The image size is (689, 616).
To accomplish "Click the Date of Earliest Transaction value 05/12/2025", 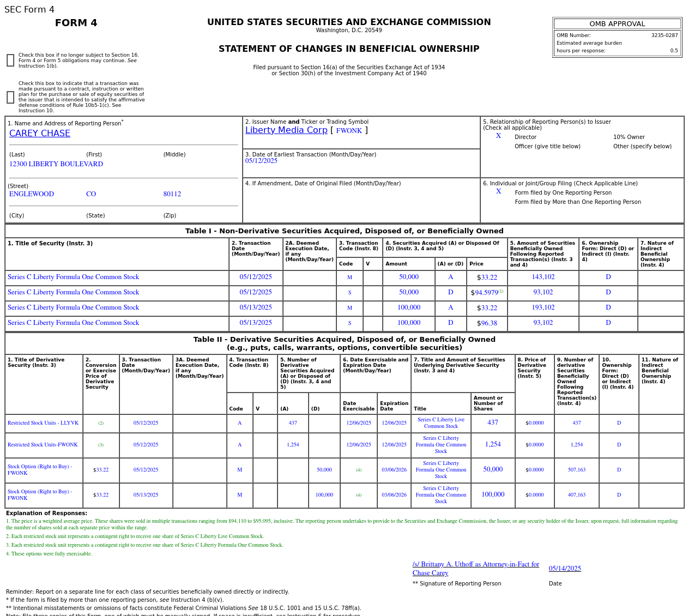I will pyautogui.click(x=261, y=161).
